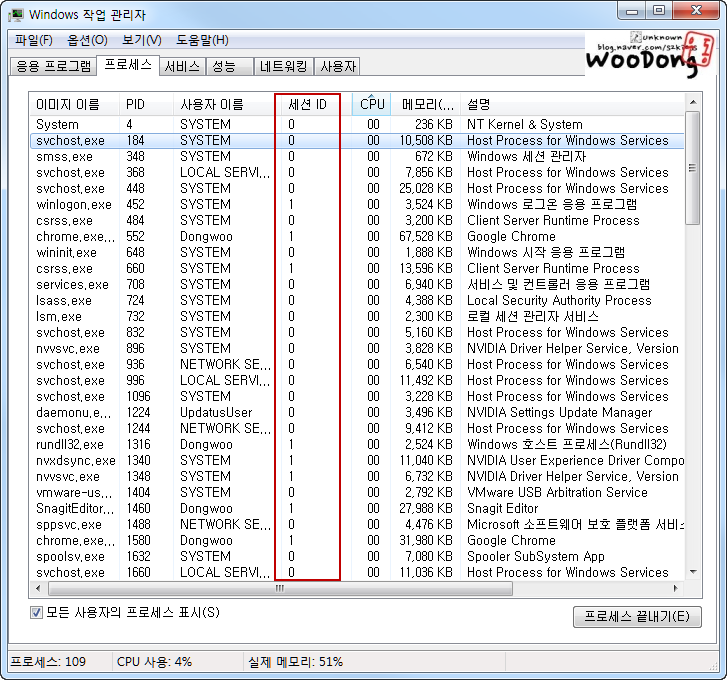Open the 옵션(O) menu

[x=87, y=40]
